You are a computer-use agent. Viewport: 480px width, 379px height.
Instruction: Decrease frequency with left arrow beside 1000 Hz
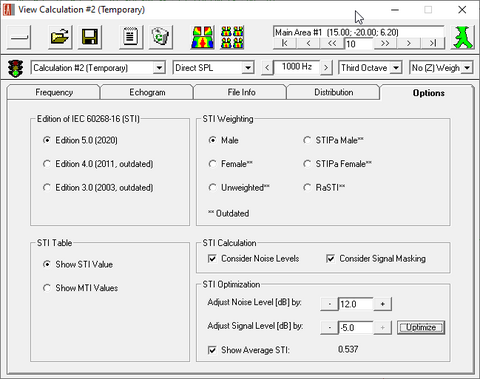(x=267, y=68)
